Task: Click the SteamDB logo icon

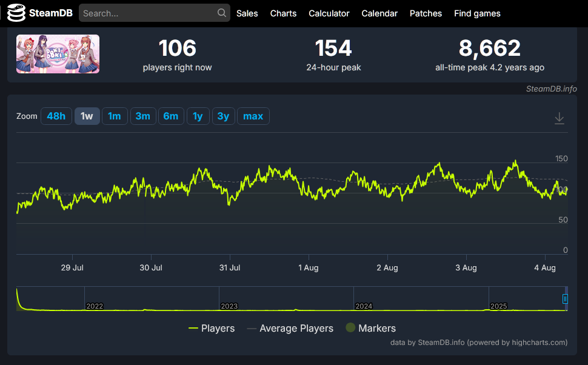Action: (x=16, y=13)
